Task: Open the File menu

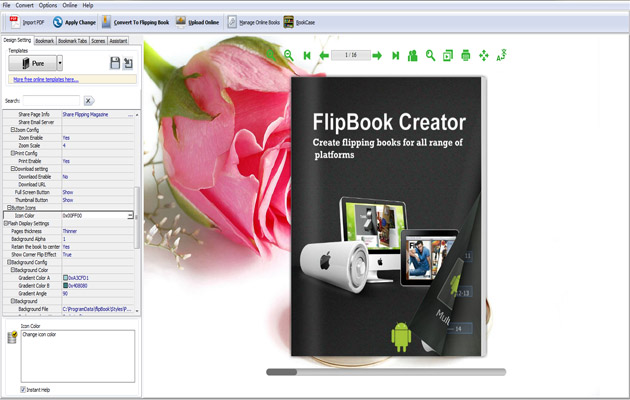Action: point(6,5)
